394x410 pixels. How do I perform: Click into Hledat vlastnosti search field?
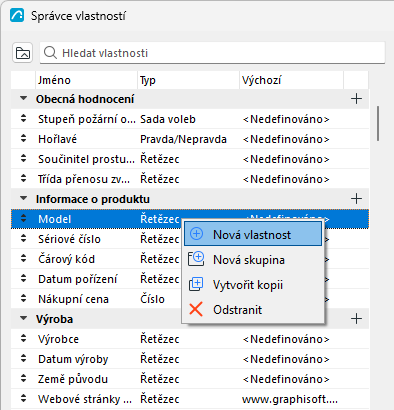(212, 53)
